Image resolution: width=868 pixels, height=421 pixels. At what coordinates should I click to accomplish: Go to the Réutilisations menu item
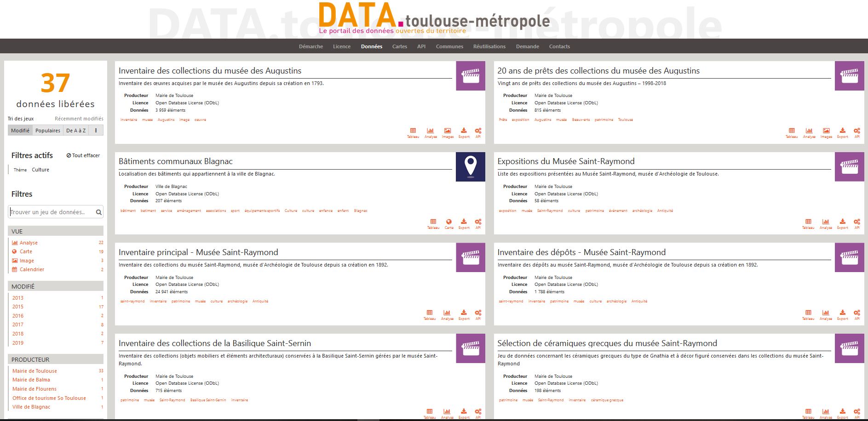489,46
